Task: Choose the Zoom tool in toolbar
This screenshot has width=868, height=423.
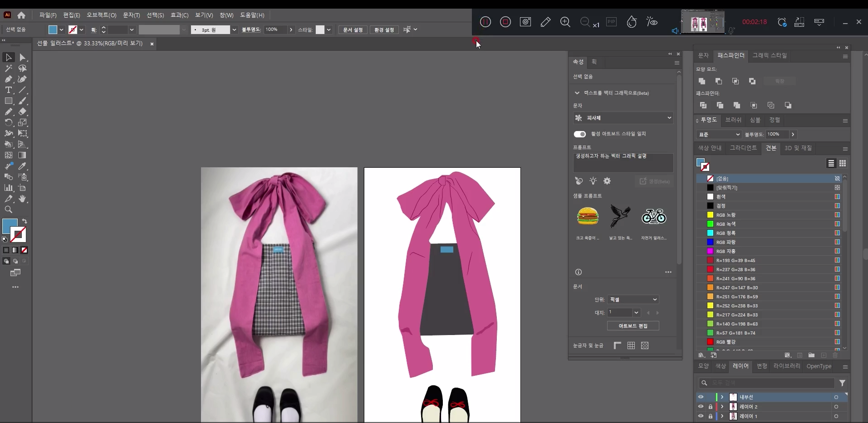Action: (8, 209)
